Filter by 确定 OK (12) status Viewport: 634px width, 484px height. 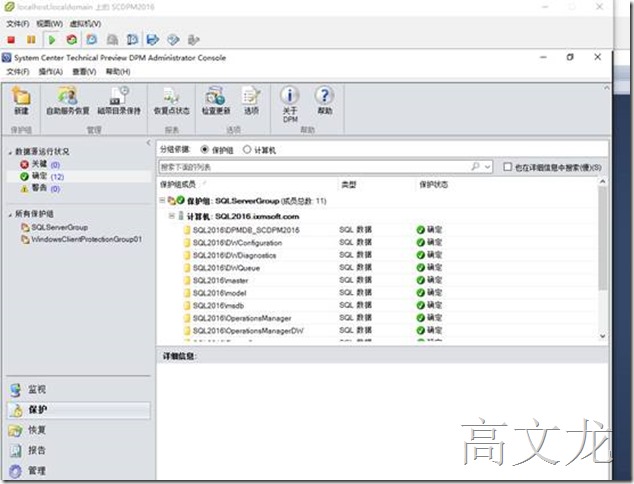42,176
